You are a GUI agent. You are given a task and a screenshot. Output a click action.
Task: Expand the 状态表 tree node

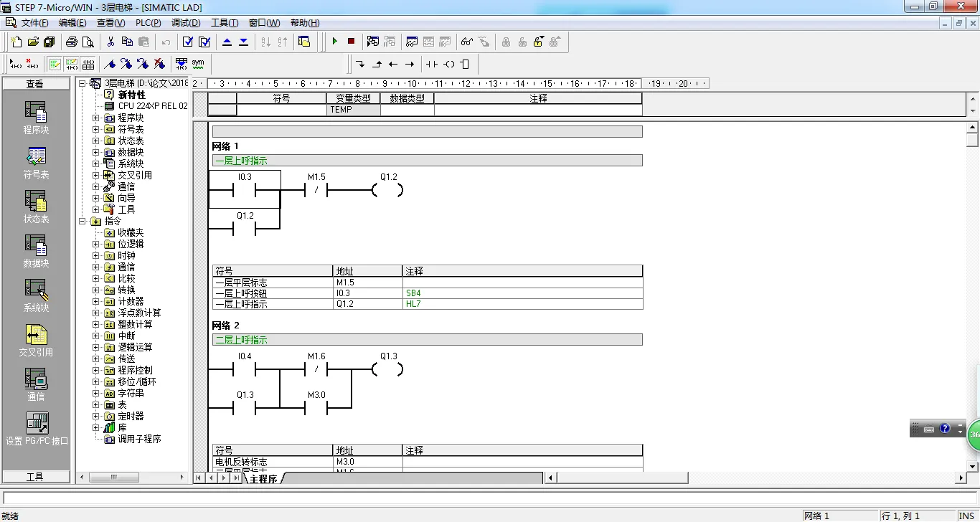point(96,141)
